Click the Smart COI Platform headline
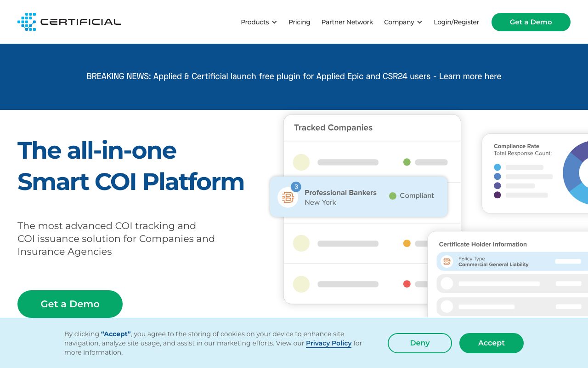This screenshot has height=368, width=588. coord(131,182)
